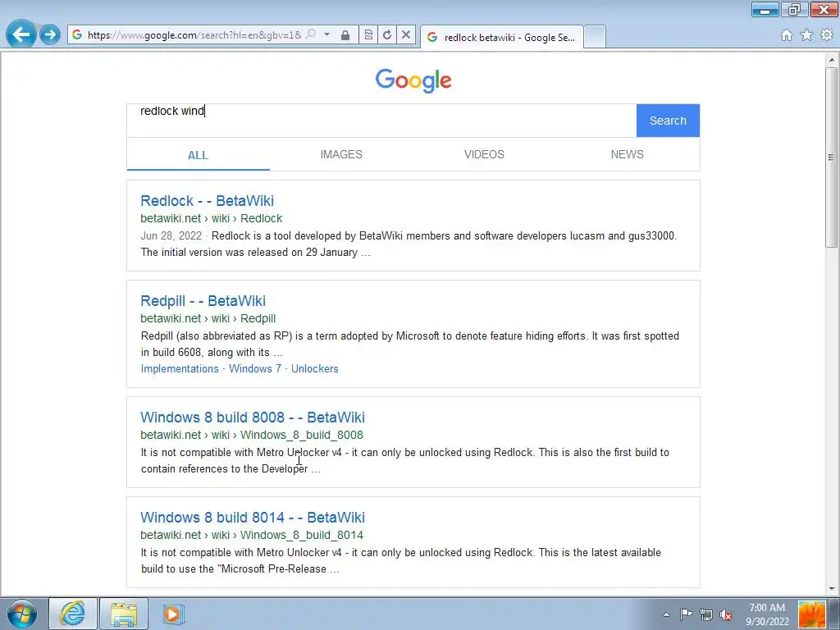The width and height of the screenshot is (840, 630).
Task: Click the 'Jun 28, 2022' date text
Action: (171, 236)
